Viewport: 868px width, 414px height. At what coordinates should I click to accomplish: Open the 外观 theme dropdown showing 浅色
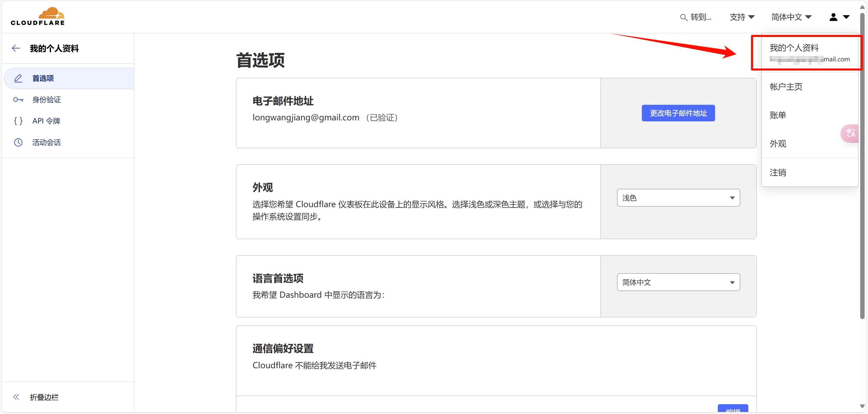(x=678, y=198)
